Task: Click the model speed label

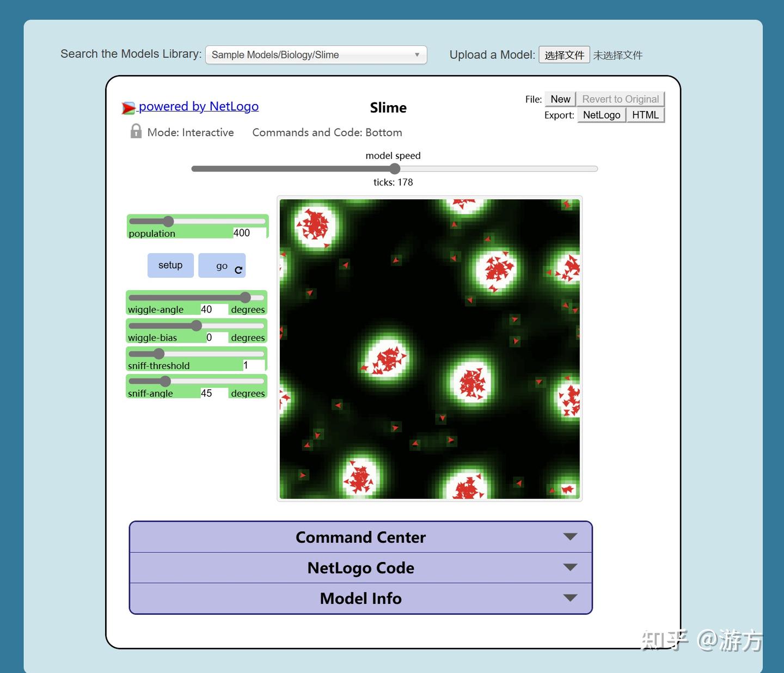Action: tap(393, 156)
